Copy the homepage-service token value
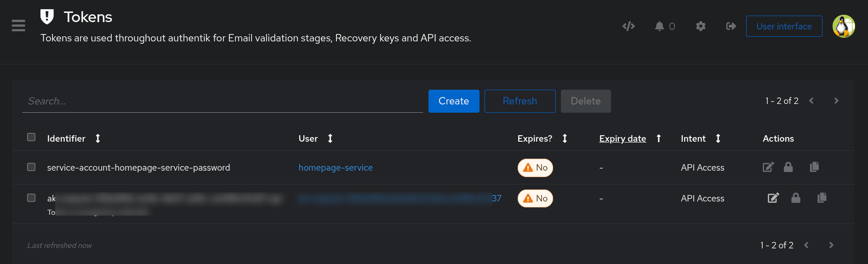Screen dimensions: 868x264 [x=814, y=167]
